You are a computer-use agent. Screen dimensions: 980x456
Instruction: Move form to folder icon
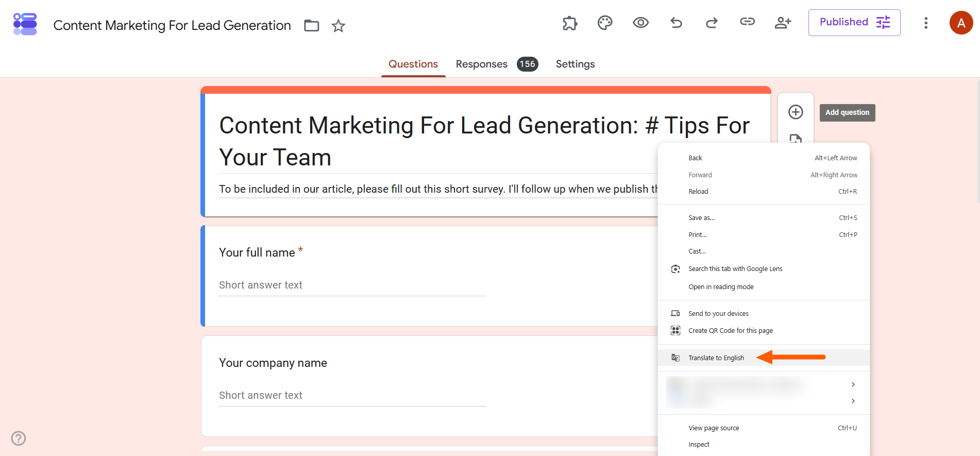312,25
